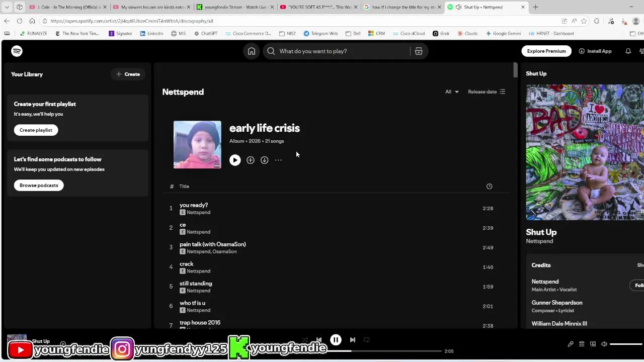Viewport: 644px width, 362px height.
Task: Add early life crisis to Your Library
Action: coord(250,160)
